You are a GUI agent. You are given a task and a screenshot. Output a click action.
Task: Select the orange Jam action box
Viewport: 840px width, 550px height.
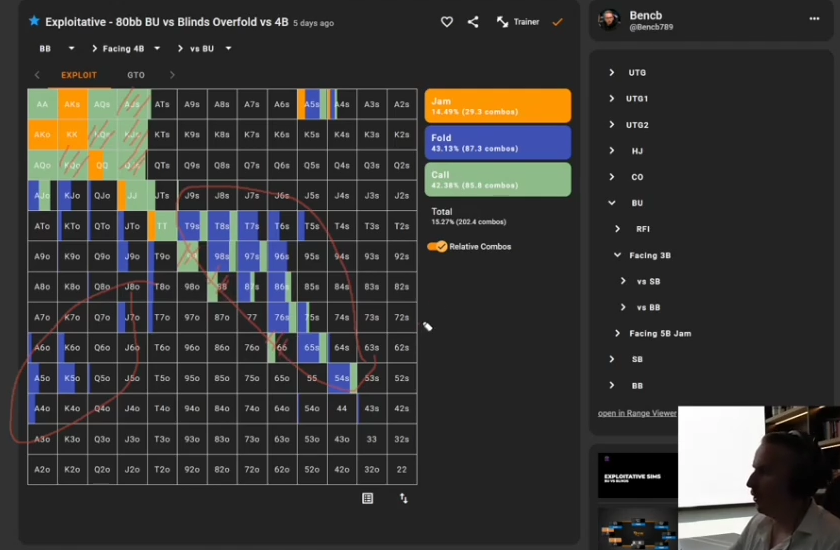click(498, 106)
